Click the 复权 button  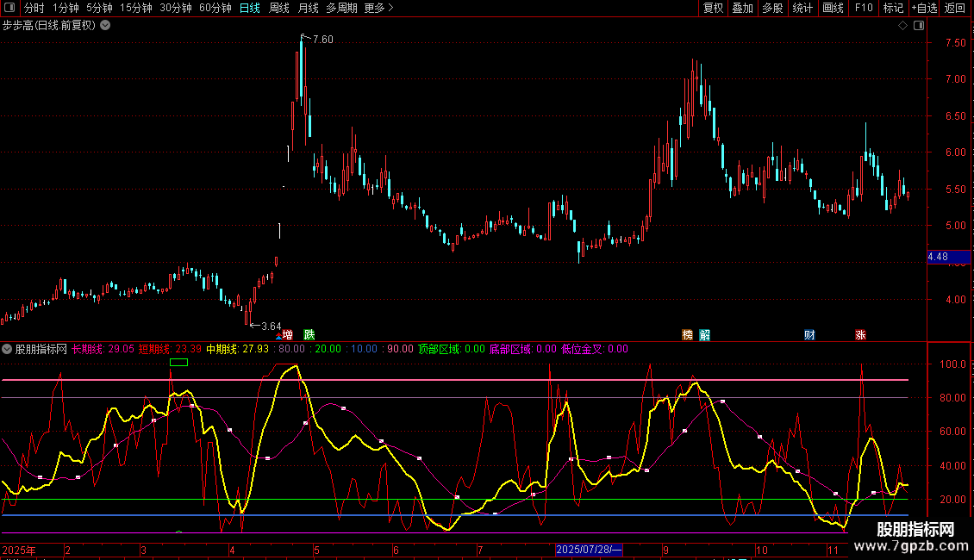(x=713, y=8)
